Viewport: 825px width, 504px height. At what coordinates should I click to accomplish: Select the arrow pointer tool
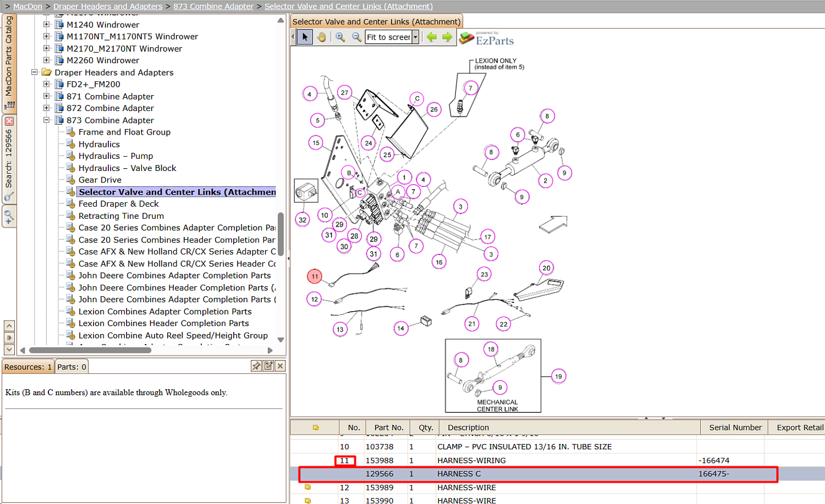pos(305,37)
